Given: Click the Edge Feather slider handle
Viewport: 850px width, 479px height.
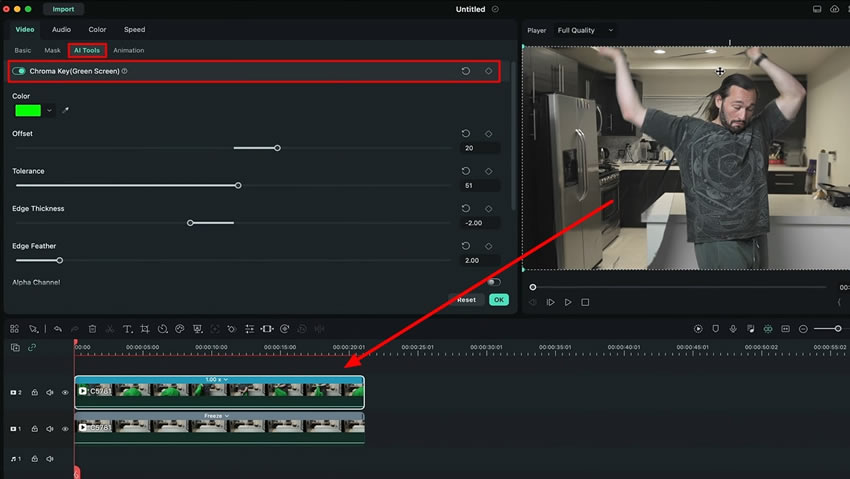Looking at the screenshot, I should point(60,261).
